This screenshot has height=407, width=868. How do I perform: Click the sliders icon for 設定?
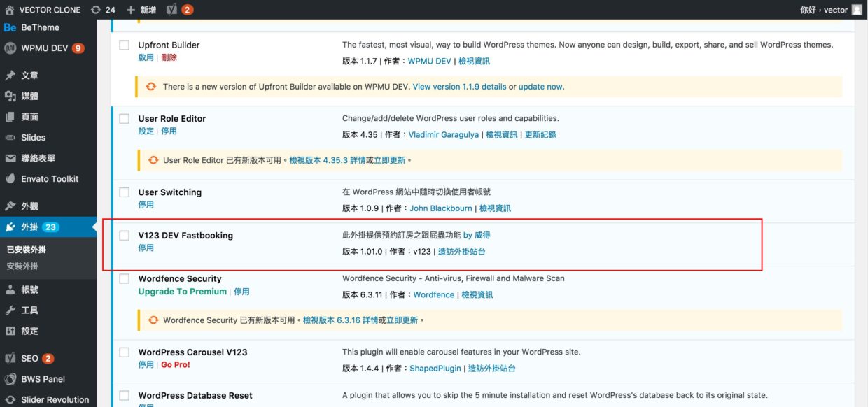[10, 331]
